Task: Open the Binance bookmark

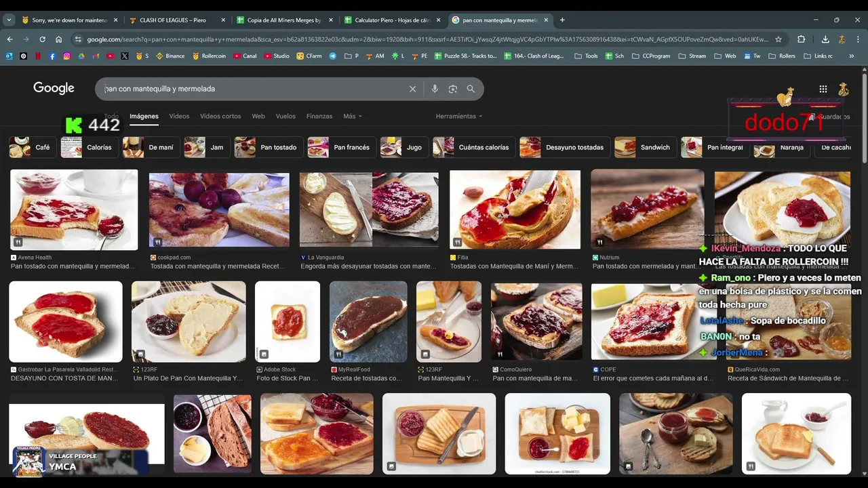Action: 170,56
